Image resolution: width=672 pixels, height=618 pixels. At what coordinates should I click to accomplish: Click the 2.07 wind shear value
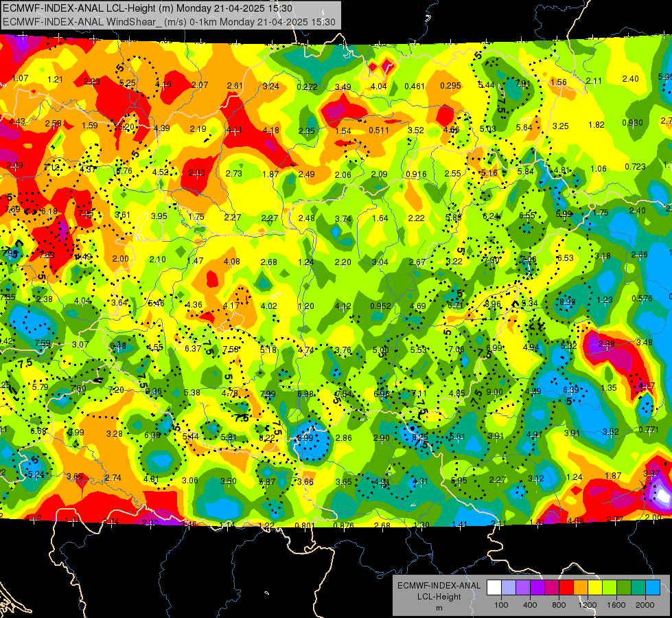click(x=200, y=85)
